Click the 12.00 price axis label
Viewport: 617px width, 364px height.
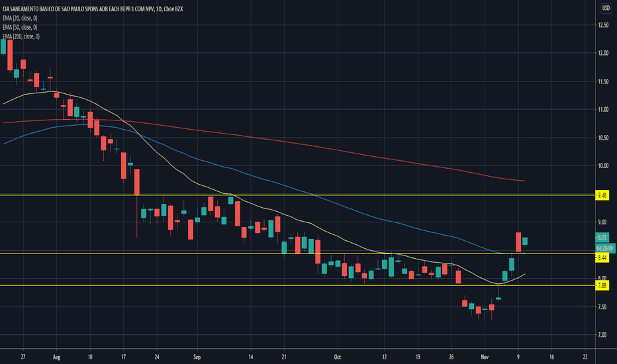pos(603,53)
